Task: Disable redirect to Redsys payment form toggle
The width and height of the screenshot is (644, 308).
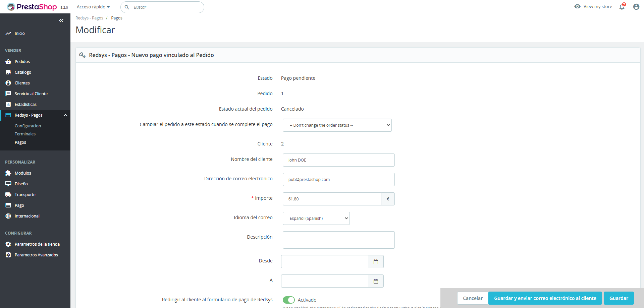Action: click(288, 300)
